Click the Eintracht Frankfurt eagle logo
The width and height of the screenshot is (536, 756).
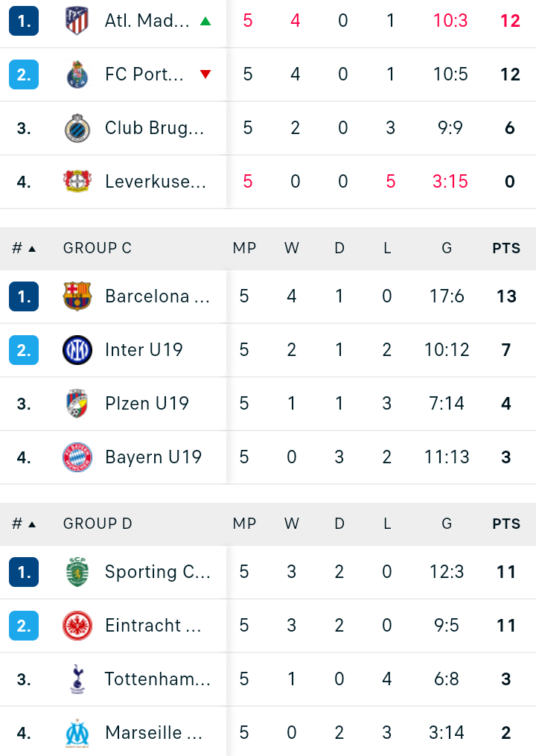point(77,626)
